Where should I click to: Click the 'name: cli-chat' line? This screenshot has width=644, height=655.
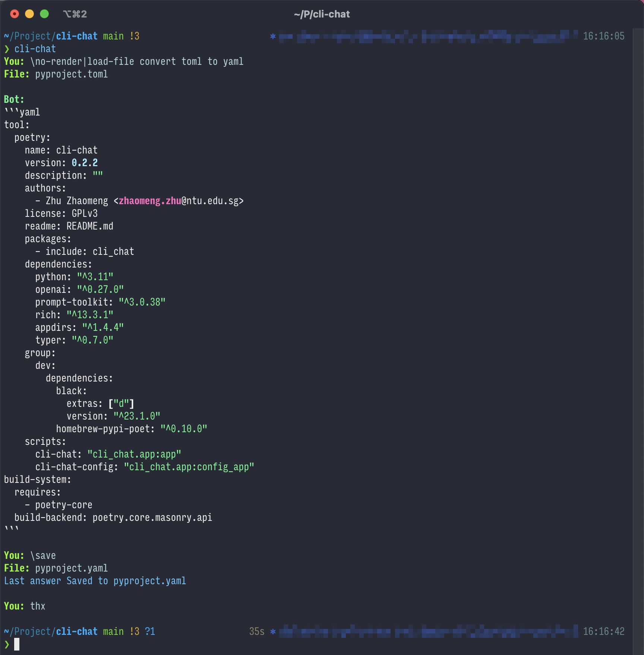click(x=61, y=150)
